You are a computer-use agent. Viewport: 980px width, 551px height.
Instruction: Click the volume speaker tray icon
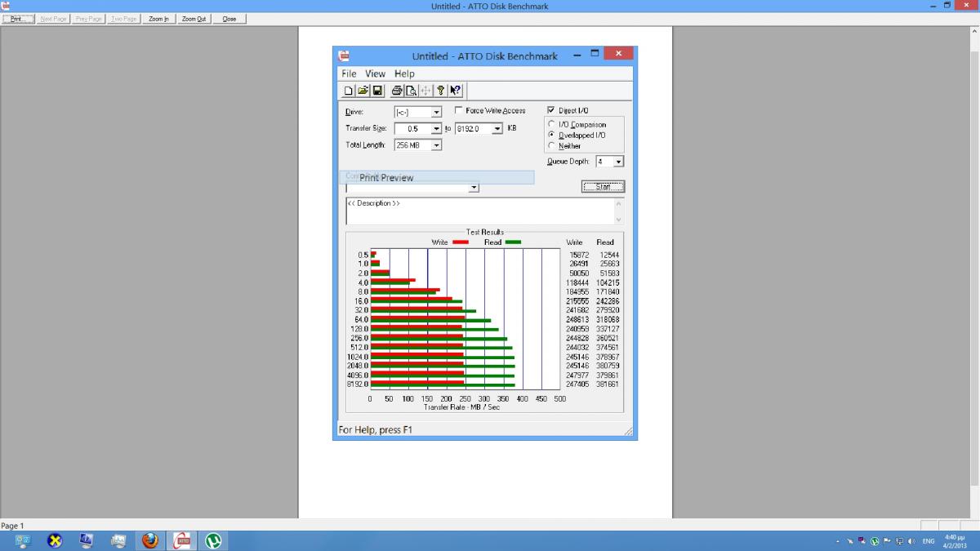click(911, 541)
